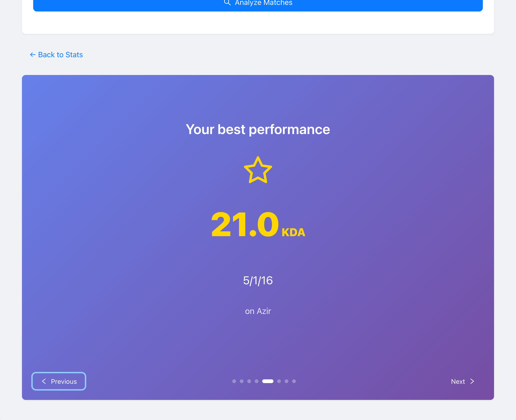The image size is (516, 420).
Task: Select the third pagination dot
Action: point(249,381)
